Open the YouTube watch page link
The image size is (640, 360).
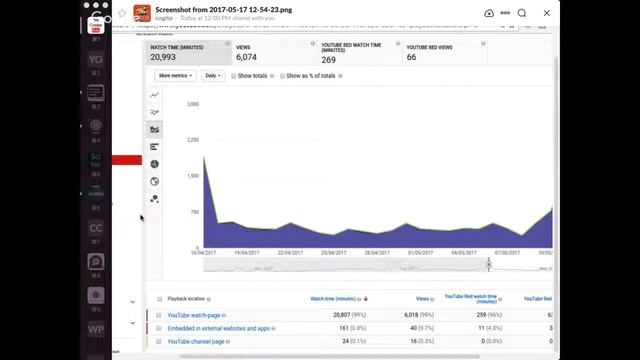point(194,315)
